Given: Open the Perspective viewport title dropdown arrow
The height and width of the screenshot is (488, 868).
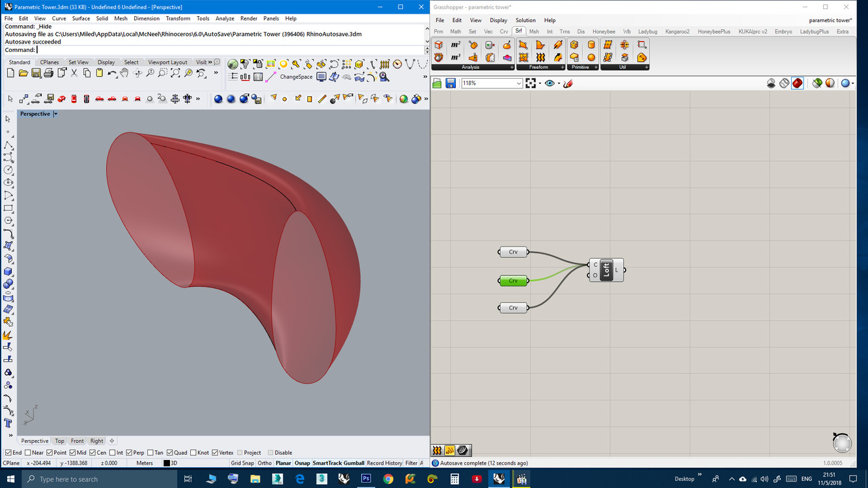Looking at the screenshot, I should coord(55,114).
